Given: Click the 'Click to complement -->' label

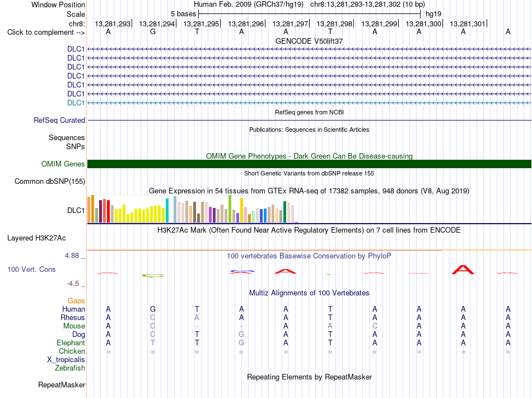Looking at the screenshot, I should [x=46, y=33].
